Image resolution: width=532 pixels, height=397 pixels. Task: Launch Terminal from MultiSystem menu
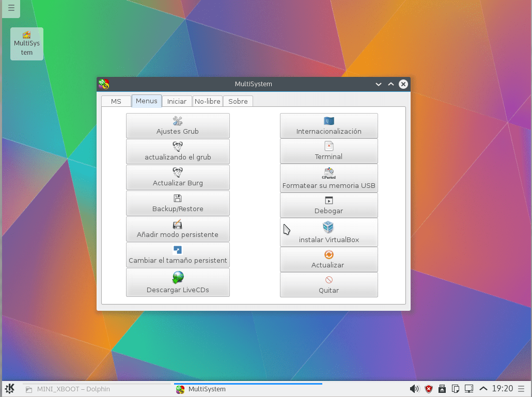[x=329, y=151]
